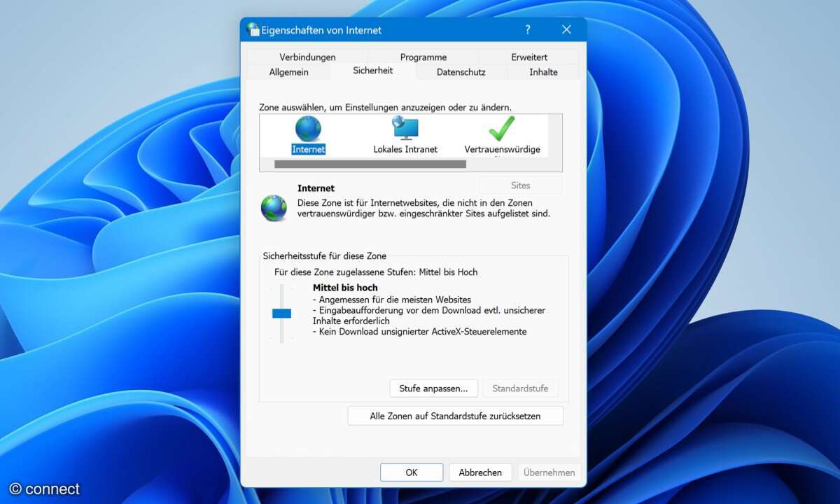
Task: Select the Vertrauenswürdige zone checkmark icon
Action: 501,129
